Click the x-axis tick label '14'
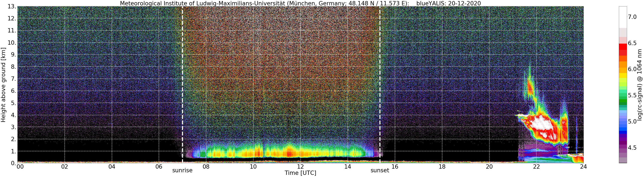Image resolution: width=644 pixels, height=177 pixels. pyautogui.click(x=347, y=167)
